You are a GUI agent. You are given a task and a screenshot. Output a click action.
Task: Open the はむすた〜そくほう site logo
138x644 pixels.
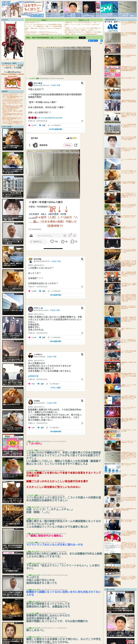tap(23, 9)
